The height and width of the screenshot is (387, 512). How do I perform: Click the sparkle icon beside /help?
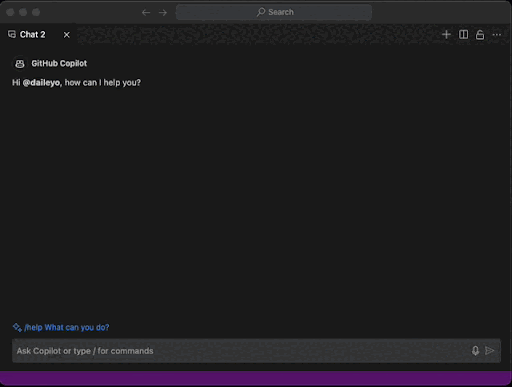[17, 327]
